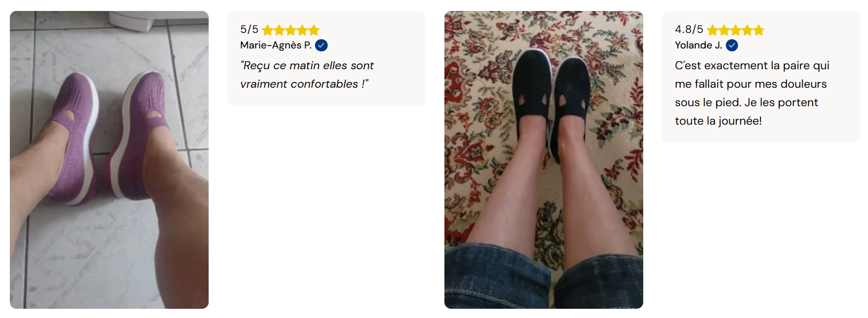868x318 pixels.
Task: Click the third star of Yolande's rating
Action: tap(736, 30)
